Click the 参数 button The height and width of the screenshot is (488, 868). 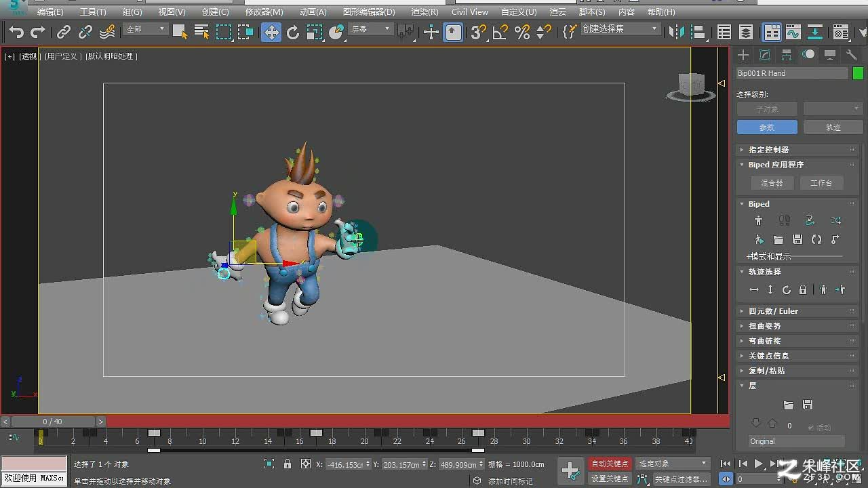click(x=766, y=127)
